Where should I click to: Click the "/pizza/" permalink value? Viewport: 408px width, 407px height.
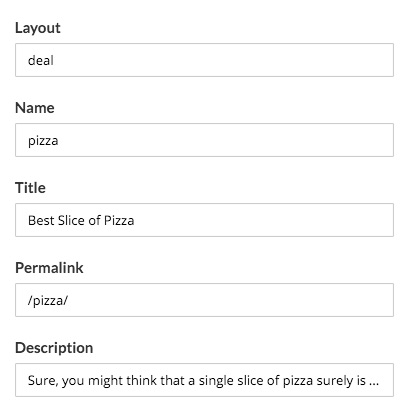(x=48, y=301)
